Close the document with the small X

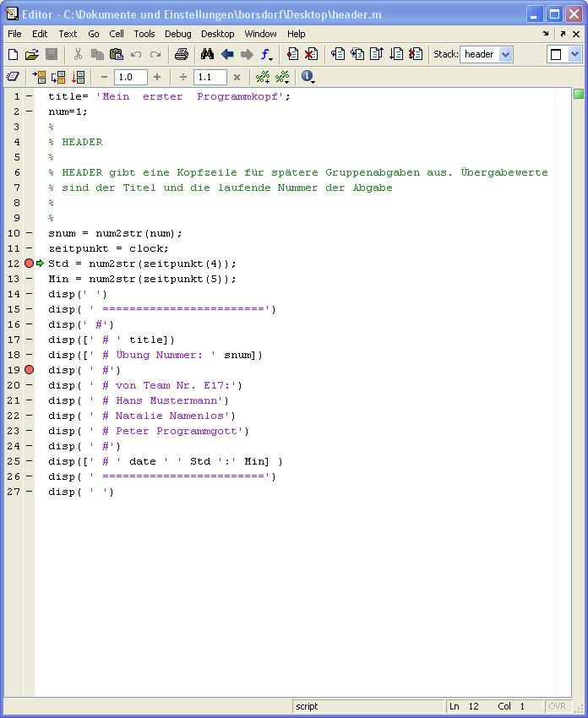[x=576, y=34]
